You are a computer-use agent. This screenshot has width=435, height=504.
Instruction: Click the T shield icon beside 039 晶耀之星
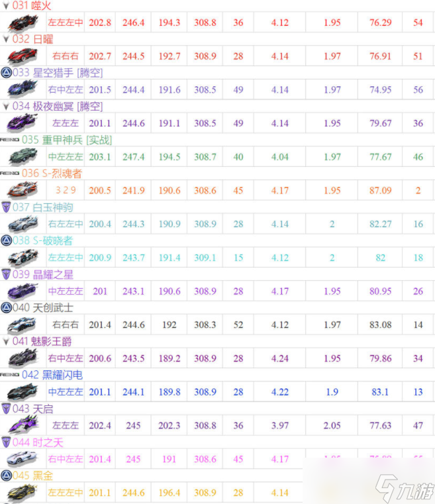(x=6, y=274)
